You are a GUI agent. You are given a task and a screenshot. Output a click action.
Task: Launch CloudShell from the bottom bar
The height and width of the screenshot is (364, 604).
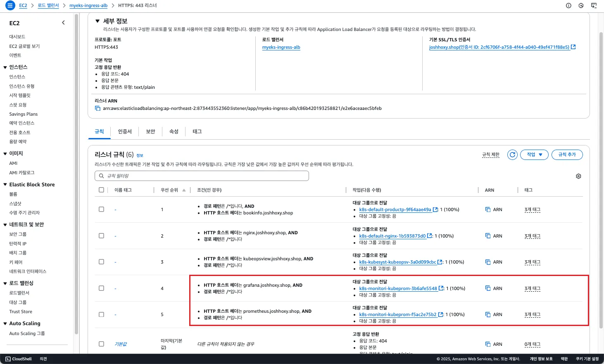19,359
